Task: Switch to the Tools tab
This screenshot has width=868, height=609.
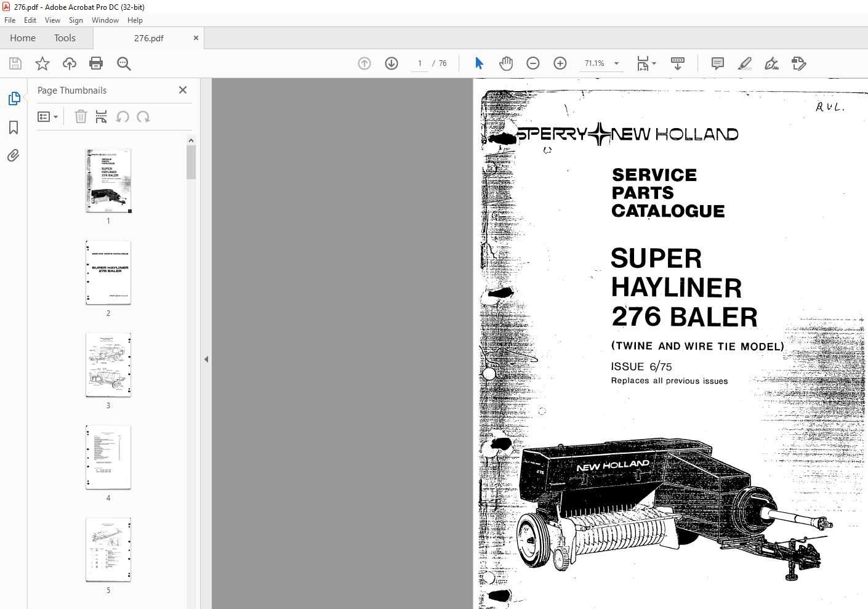Action: coord(65,38)
